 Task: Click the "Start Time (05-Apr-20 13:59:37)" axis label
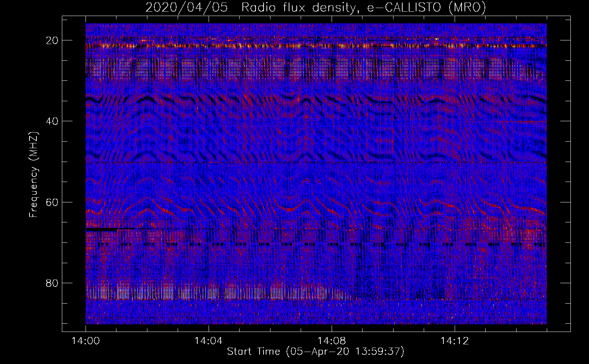[x=316, y=352]
